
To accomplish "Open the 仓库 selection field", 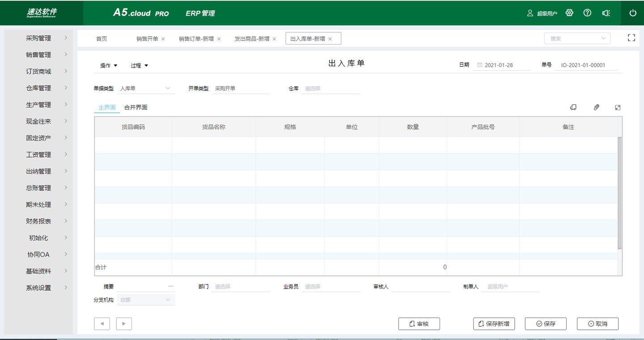I will tap(331, 89).
